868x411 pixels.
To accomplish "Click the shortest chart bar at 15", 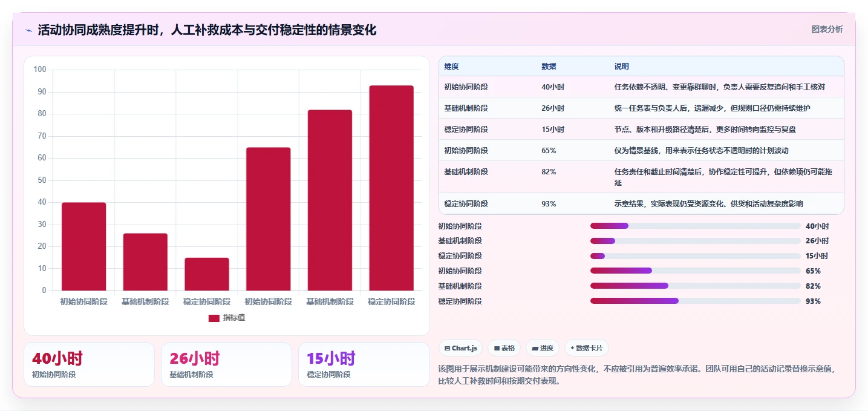I will [207, 274].
